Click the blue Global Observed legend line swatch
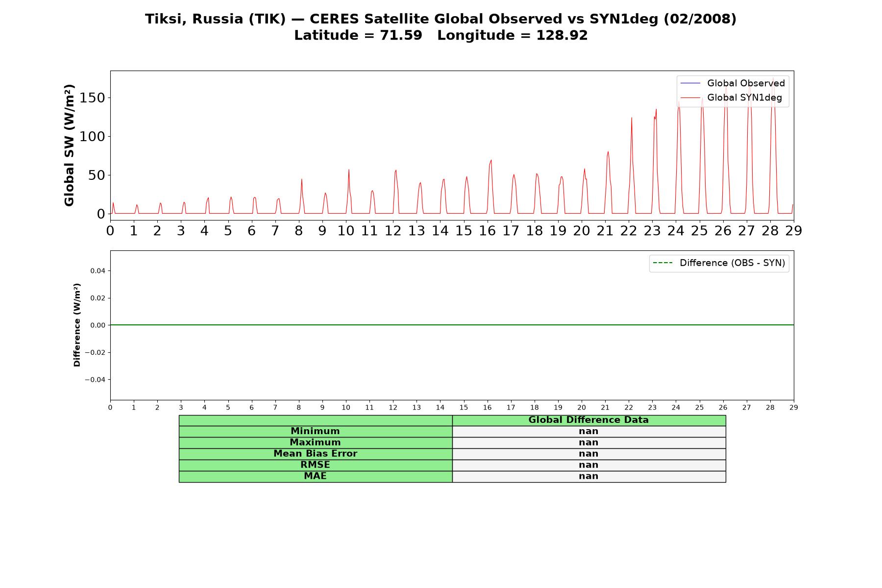 click(x=690, y=84)
